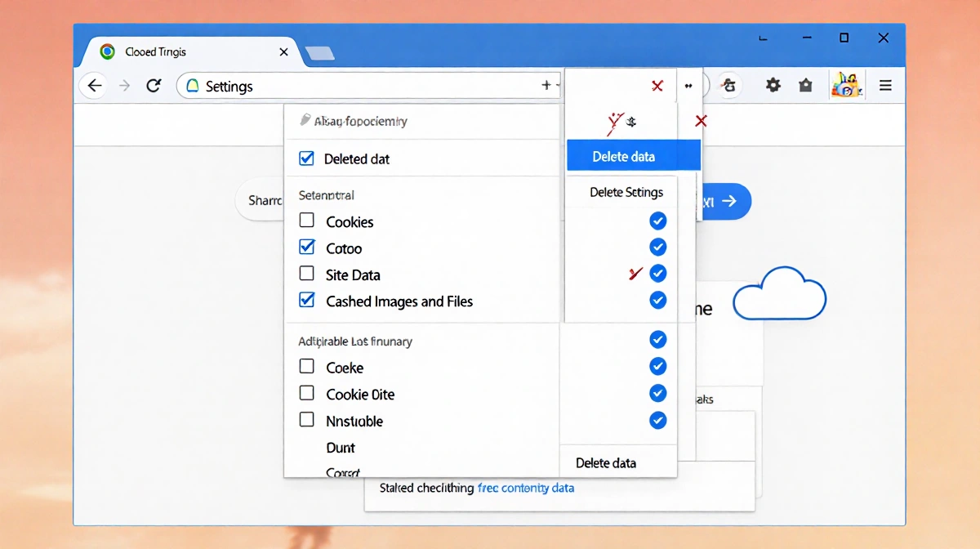Image resolution: width=980 pixels, height=549 pixels.
Task: Uncheck Cashed Images and Files
Action: coord(308,301)
